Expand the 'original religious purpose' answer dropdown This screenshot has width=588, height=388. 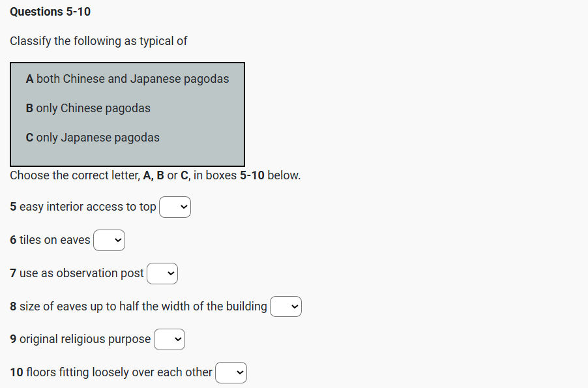pos(169,340)
